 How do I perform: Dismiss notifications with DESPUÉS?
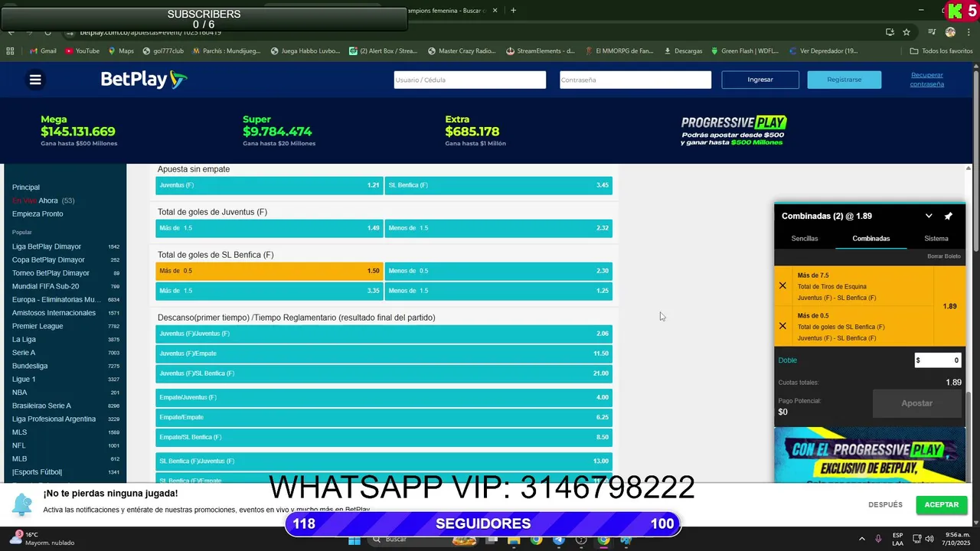coord(885,505)
